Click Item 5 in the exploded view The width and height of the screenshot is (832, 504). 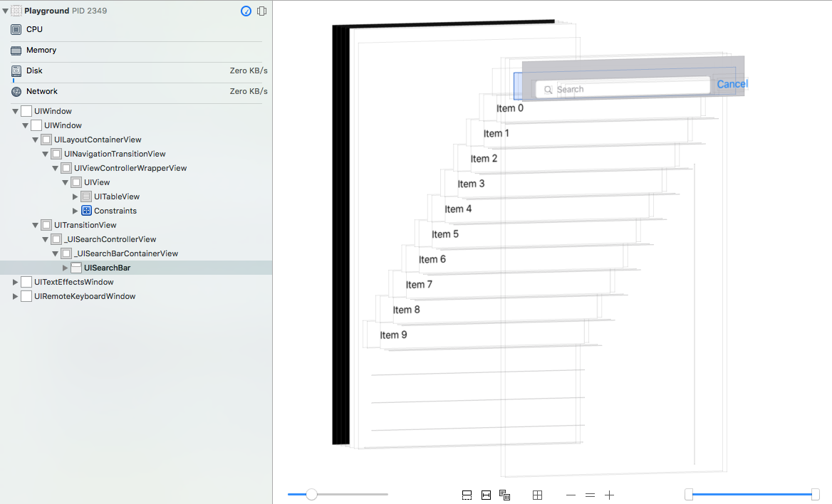(445, 234)
